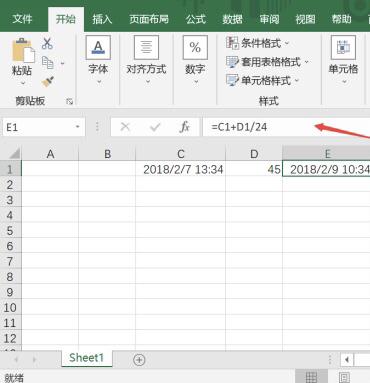
Task: Click the Name Box showing E1
Action: pyautogui.click(x=44, y=127)
